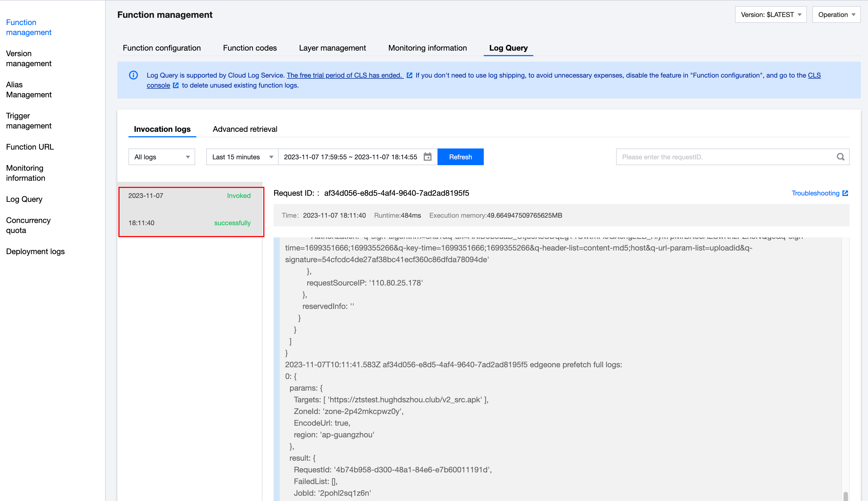Open the Operation dropdown menu

tap(836, 15)
